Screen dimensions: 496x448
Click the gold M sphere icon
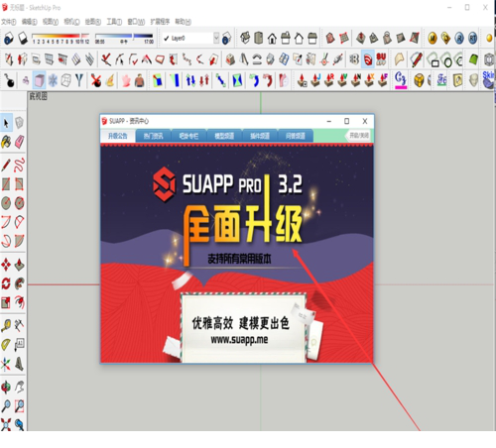pos(433,38)
